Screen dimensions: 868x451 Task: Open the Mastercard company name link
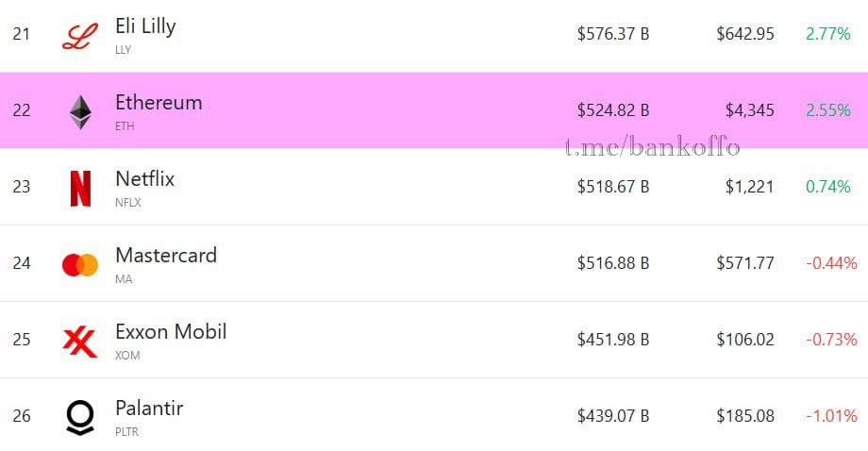click(166, 255)
